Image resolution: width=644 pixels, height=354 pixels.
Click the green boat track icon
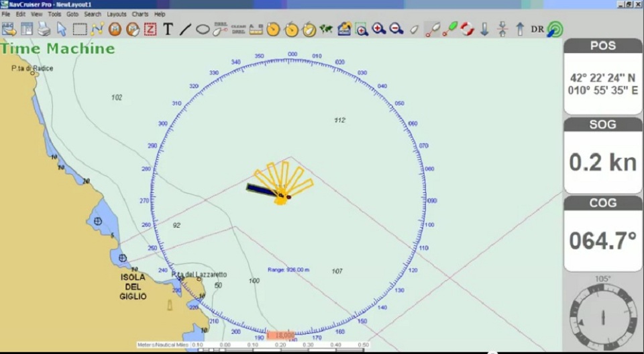(449, 29)
